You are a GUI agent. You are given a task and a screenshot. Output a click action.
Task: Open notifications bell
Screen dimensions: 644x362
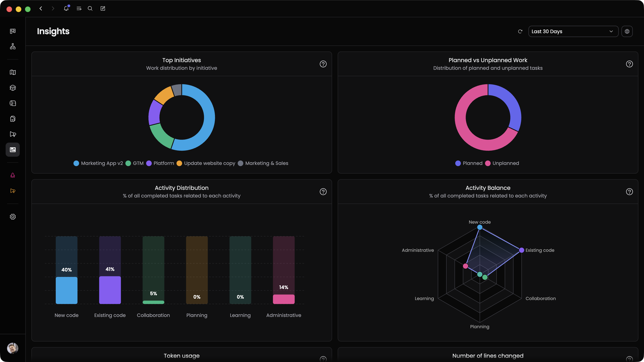coord(66,8)
